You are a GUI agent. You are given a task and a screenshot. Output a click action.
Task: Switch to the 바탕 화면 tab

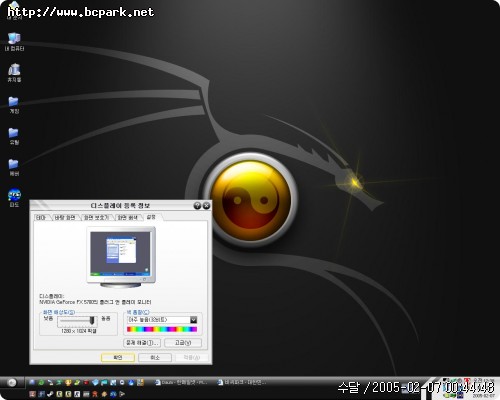coord(65,218)
